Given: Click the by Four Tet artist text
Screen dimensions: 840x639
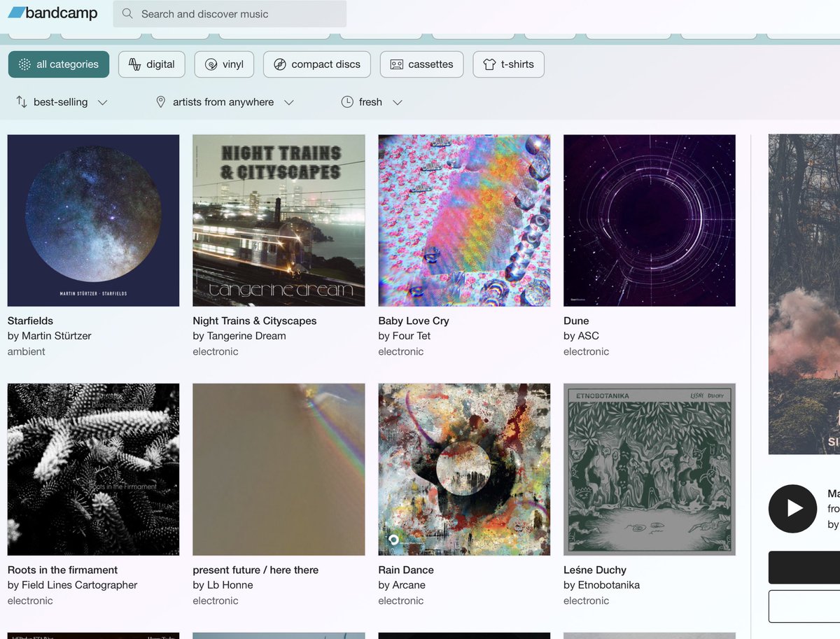Looking at the screenshot, I should [x=405, y=336].
